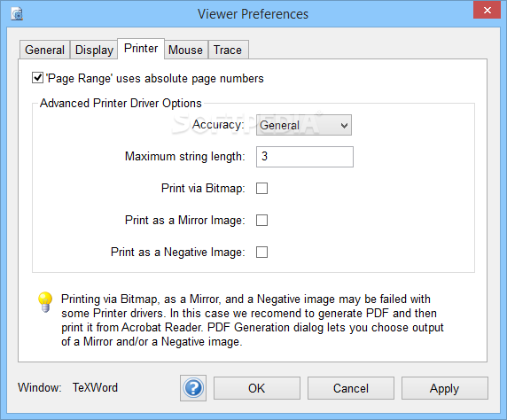The width and height of the screenshot is (507, 420).
Task: Select the Printer tab
Action: tap(141, 49)
